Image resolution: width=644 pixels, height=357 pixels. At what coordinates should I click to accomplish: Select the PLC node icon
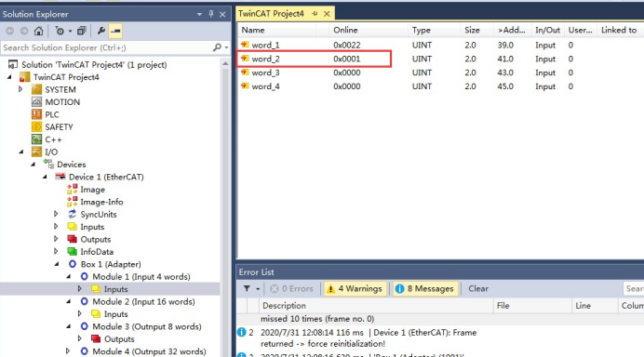36,114
